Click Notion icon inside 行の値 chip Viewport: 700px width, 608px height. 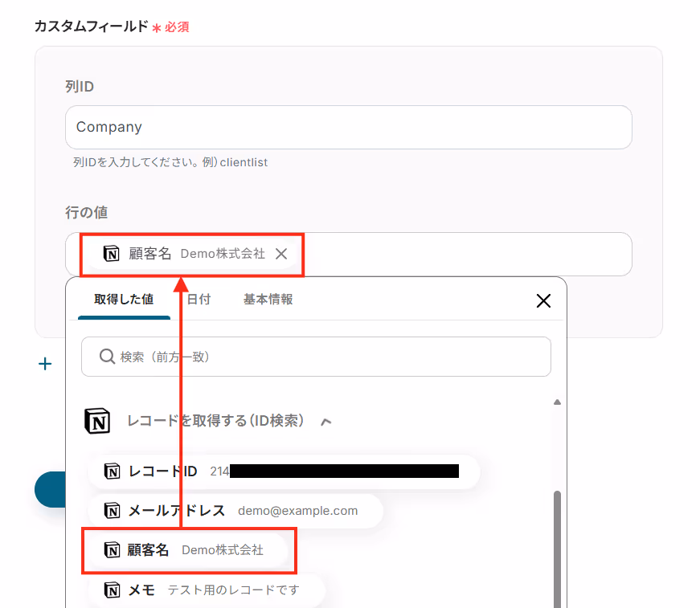(x=111, y=253)
